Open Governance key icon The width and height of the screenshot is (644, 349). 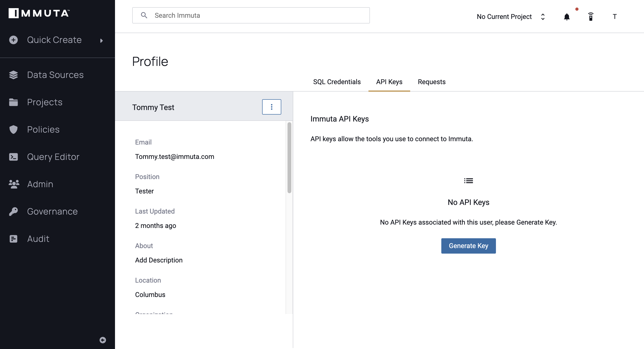13,211
